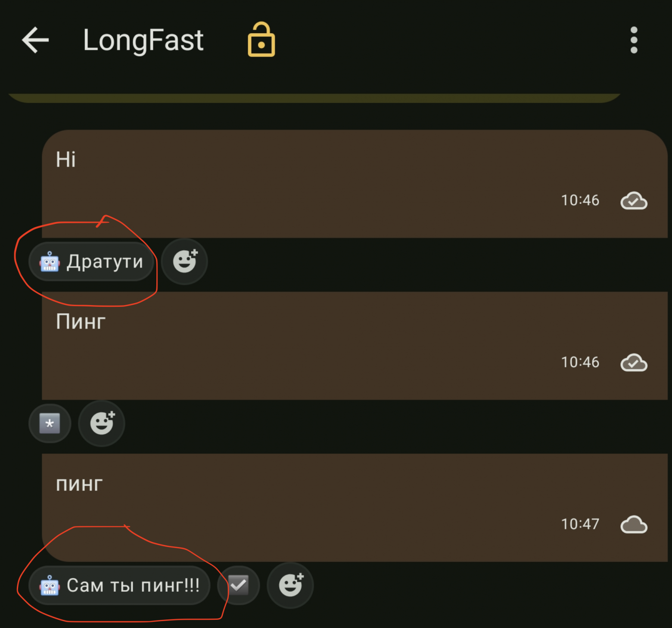This screenshot has height=628, width=672.
Task: Open the three-dot overflow menu
Action: (x=634, y=40)
